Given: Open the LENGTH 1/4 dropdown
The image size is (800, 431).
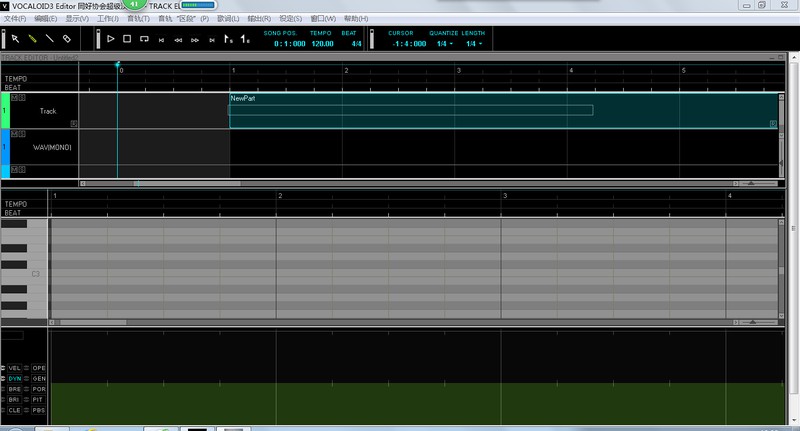Looking at the screenshot, I should pos(473,44).
